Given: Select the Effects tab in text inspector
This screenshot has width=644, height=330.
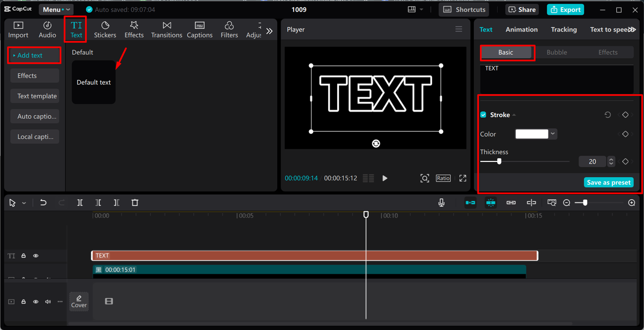Looking at the screenshot, I should point(608,52).
